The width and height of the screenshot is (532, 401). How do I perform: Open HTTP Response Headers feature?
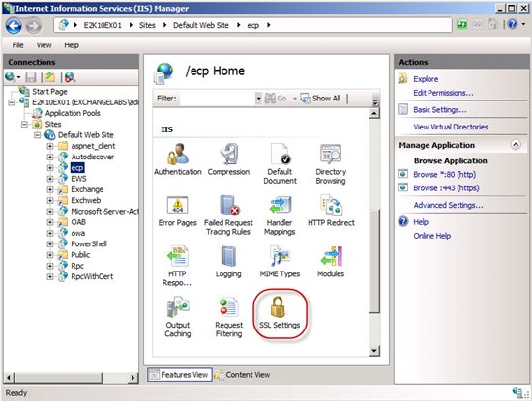pyautogui.click(x=177, y=266)
